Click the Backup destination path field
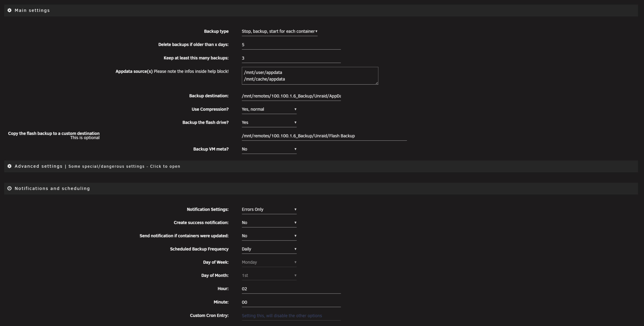644x326 pixels. tap(291, 96)
